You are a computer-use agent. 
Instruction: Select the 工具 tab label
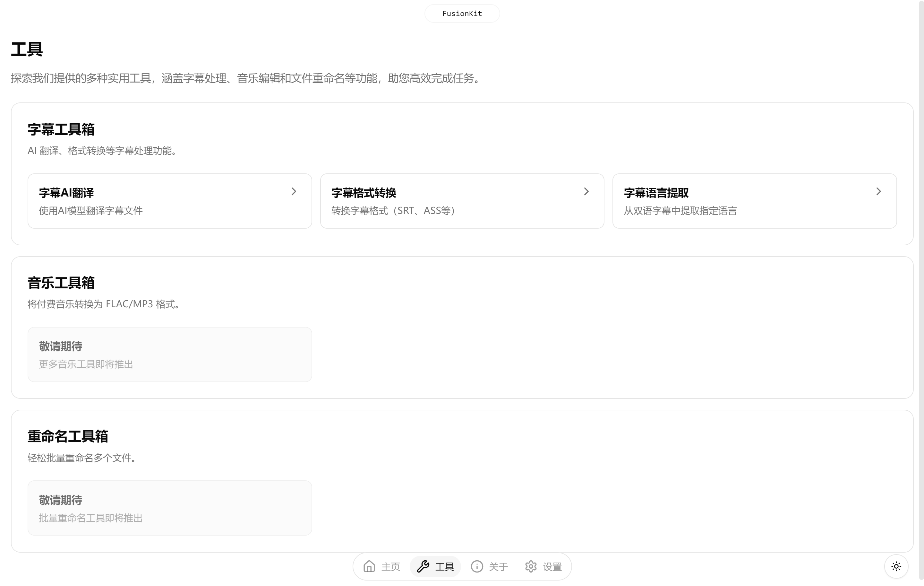[x=444, y=566]
